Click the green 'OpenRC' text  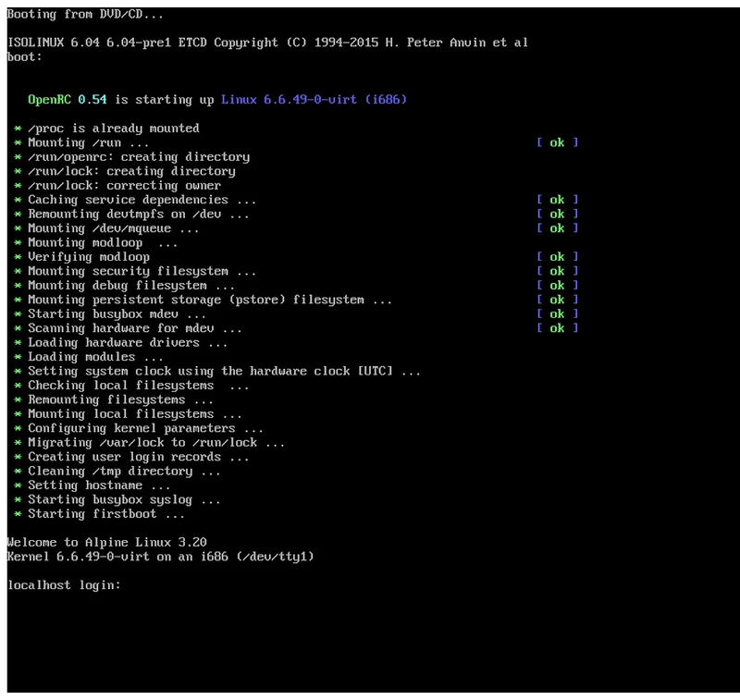point(49,100)
